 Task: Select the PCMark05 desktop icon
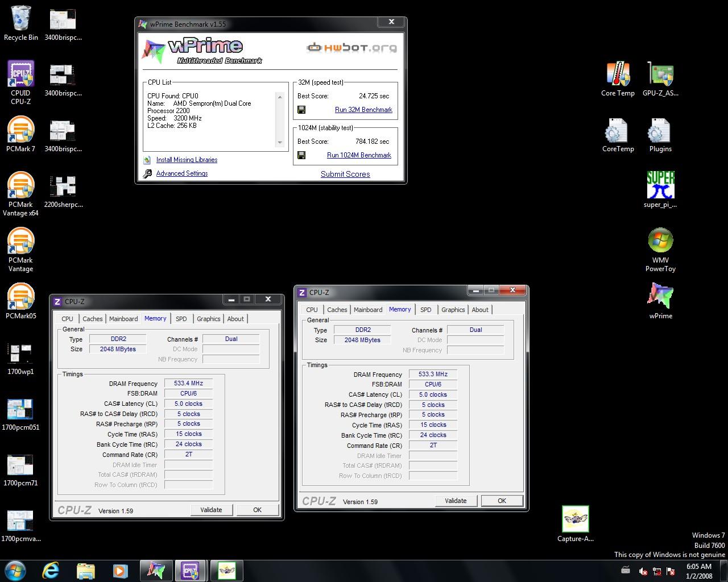tap(21, 301)
